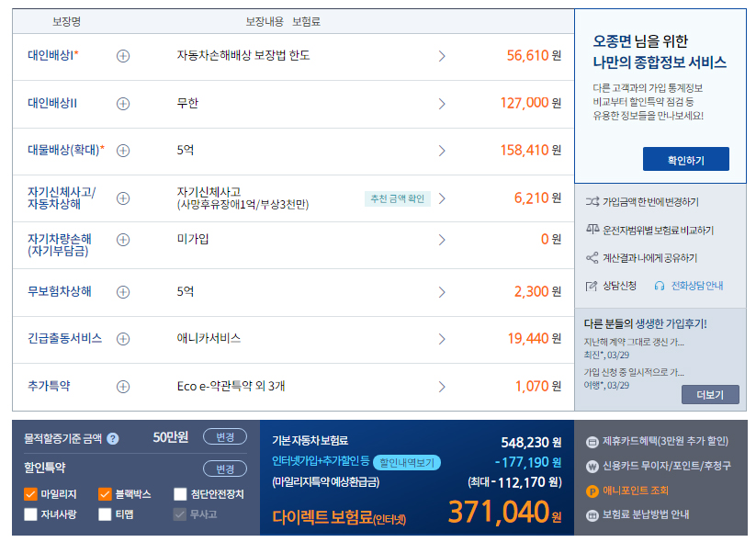Click the plus icon beside 대물배상(확대)
Viewport: 756px width, 542px height.
[123, 151]
